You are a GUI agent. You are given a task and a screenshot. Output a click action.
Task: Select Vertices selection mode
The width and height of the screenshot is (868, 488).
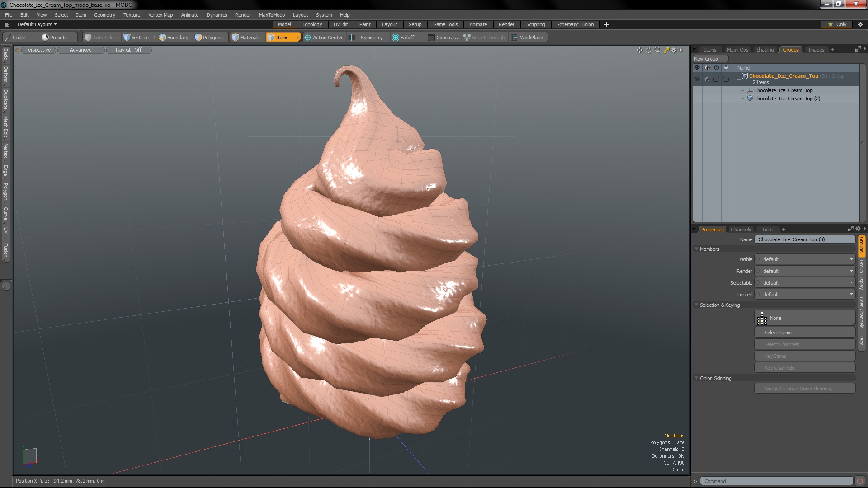pos(136,38)
